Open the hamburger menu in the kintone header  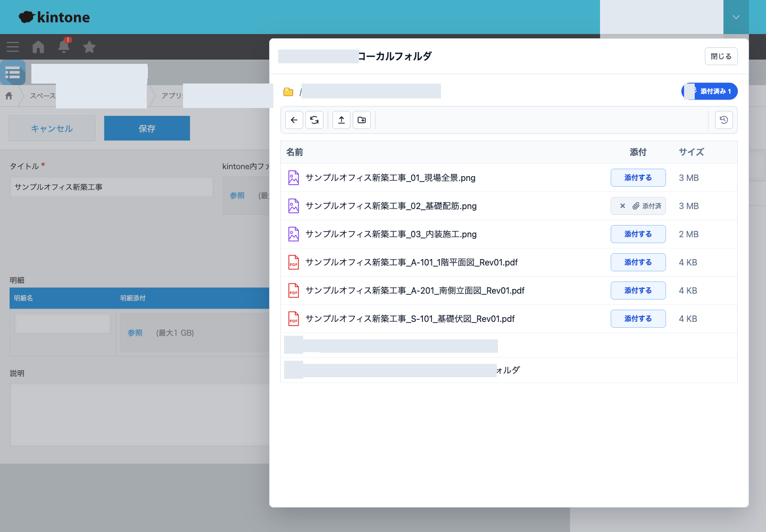click(x=13, y=47)
